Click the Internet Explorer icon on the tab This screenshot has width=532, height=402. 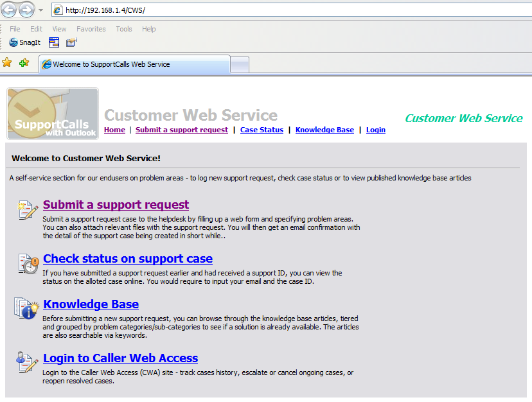click(47, 64)
